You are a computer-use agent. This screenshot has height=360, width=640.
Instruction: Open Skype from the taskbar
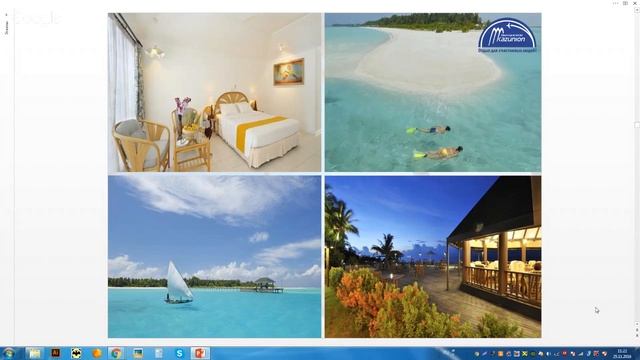(179, 353)
